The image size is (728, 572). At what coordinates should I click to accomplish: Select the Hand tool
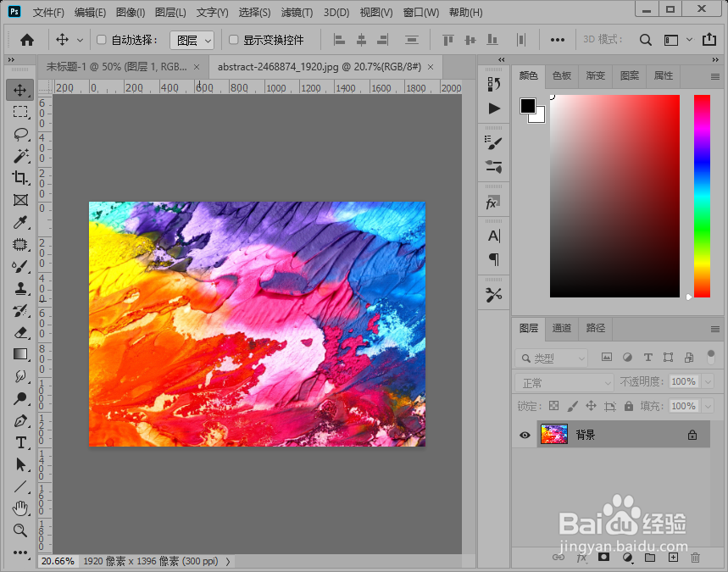click(x=20, y=508)
